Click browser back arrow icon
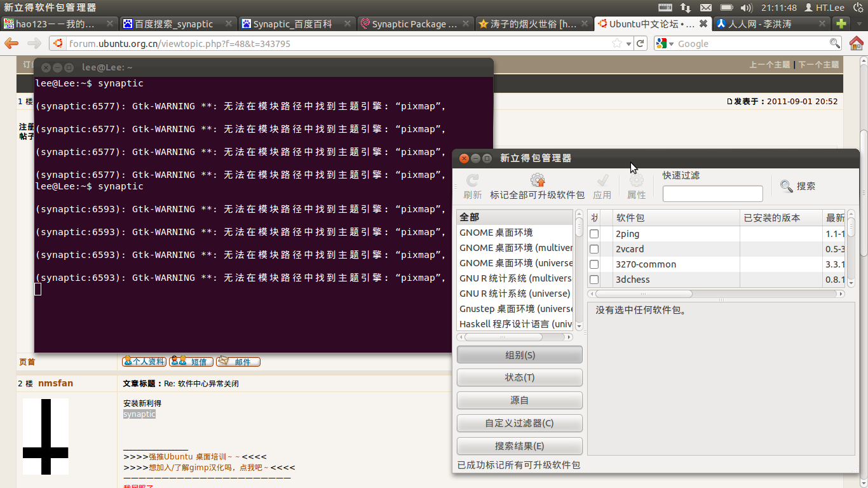 (11, 43)
